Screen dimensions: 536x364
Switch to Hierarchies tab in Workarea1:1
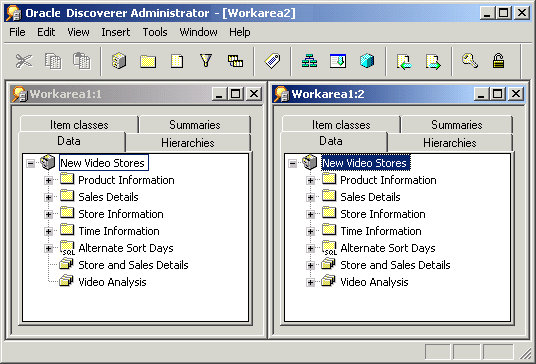188,142
